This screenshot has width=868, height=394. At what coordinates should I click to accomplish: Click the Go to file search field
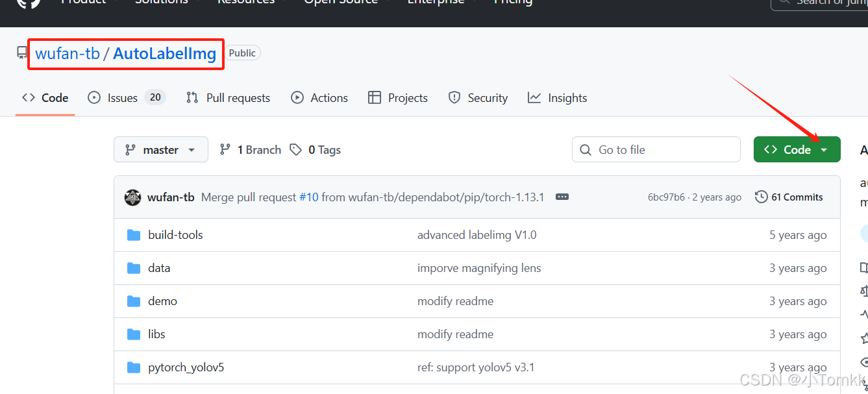(x=656, y=149)
